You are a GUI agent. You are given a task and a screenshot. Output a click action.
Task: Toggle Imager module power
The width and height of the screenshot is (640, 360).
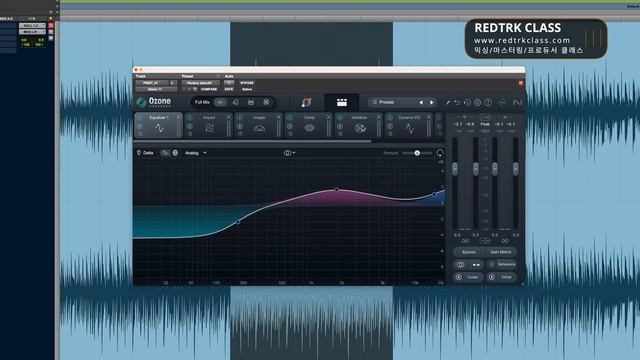[x=240, y=118]
